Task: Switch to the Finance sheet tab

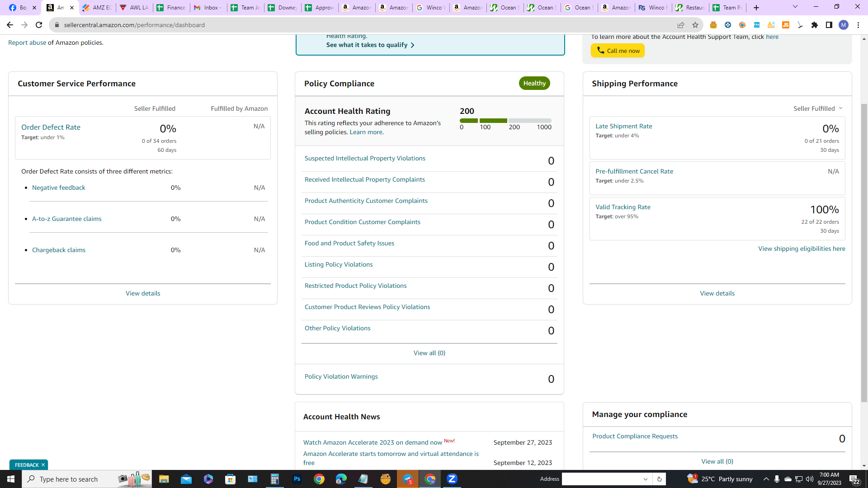Action: pyautogui.click(x=171, y=8)
